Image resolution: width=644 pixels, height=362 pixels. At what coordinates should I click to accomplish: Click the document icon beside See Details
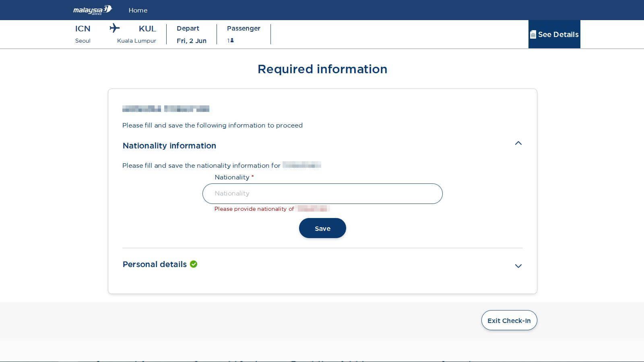pos(533,35)
